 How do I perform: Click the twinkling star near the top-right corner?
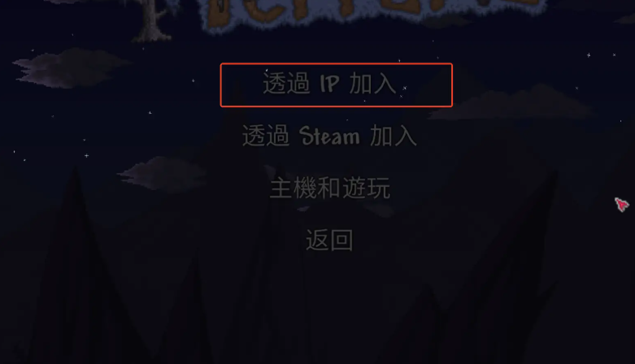coord(589,54)
